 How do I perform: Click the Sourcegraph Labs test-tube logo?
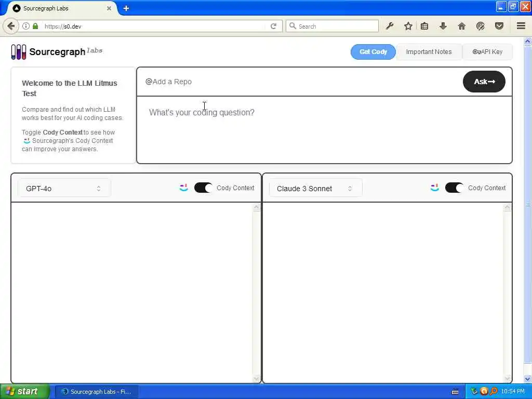[18, 52]
